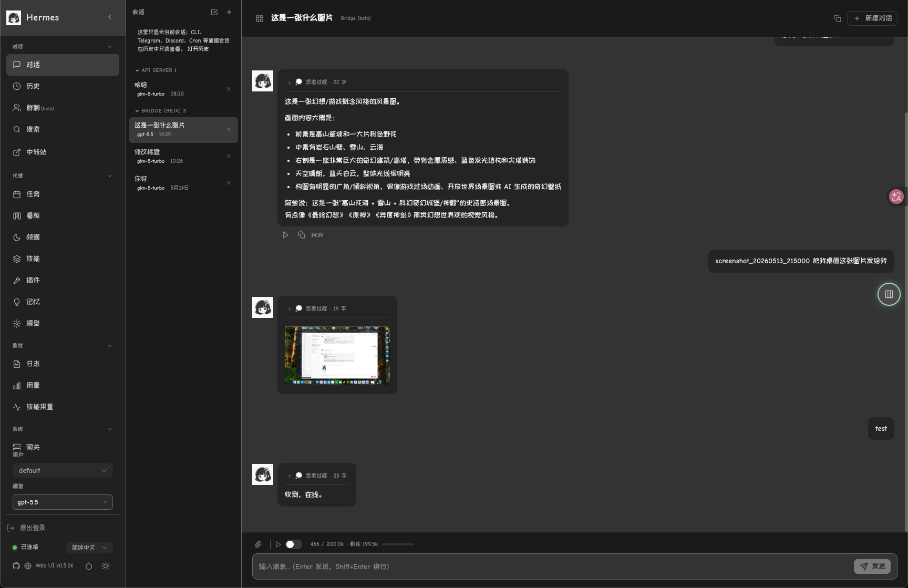
Task: Open the 看板 kanban board
Action: click(63, 215)
